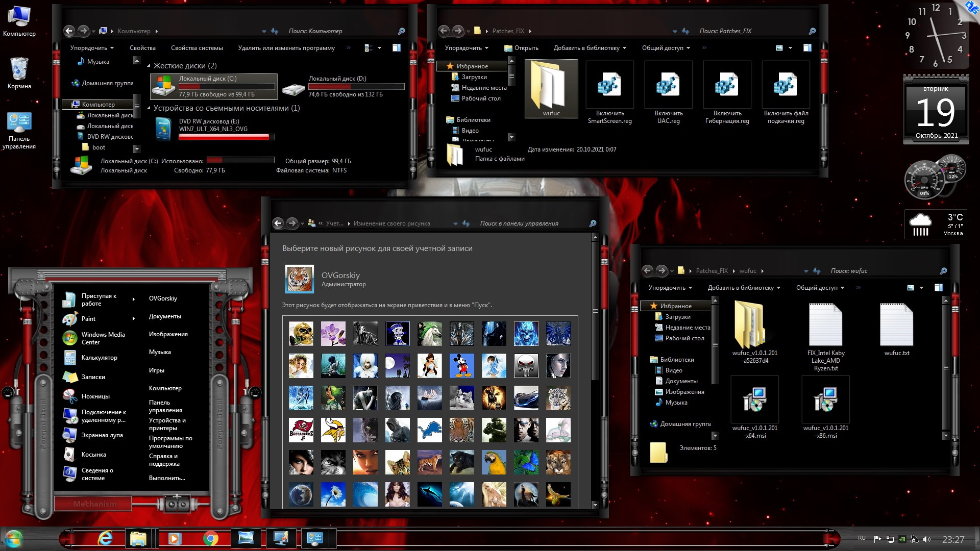Screen dimensions: 980x551
Task: Collapse the Жесткие диски group
Action: [x=149, y=66]
